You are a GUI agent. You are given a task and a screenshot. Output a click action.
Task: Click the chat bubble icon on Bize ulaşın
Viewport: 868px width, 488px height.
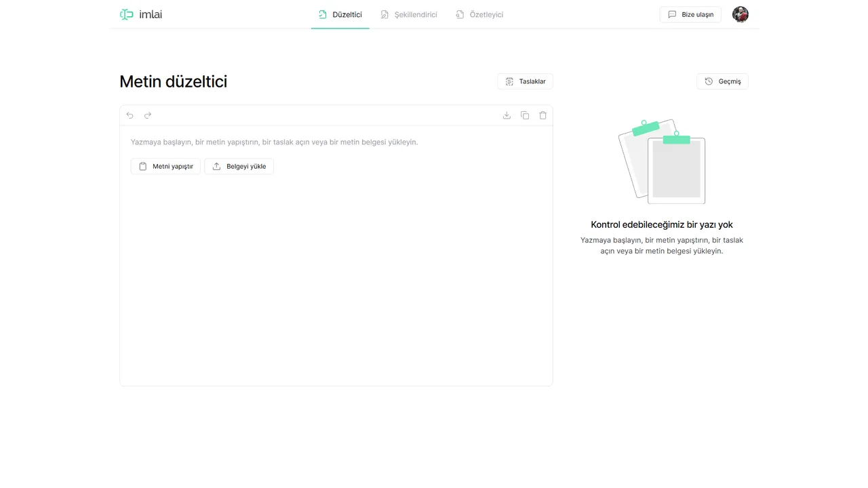[x=672, y=14]
